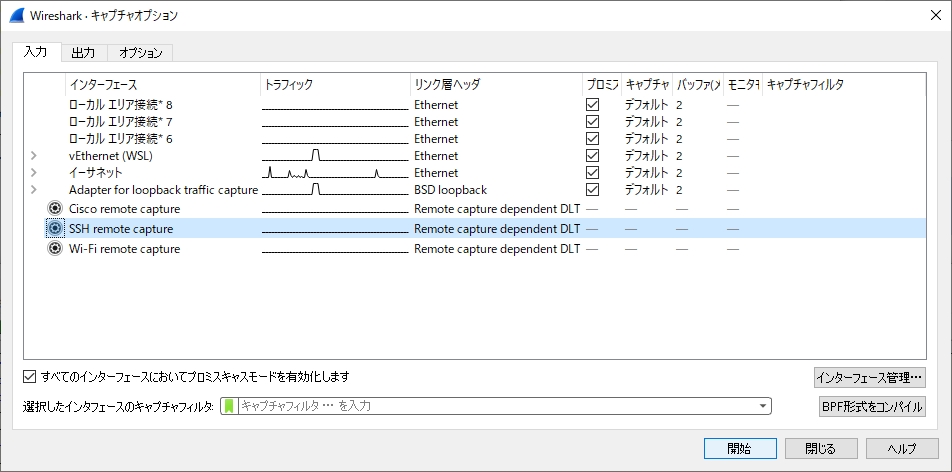Expand the イーサネット interface details
The height and width of the screenshot is (472, 952).
click(x=34, y=173)
